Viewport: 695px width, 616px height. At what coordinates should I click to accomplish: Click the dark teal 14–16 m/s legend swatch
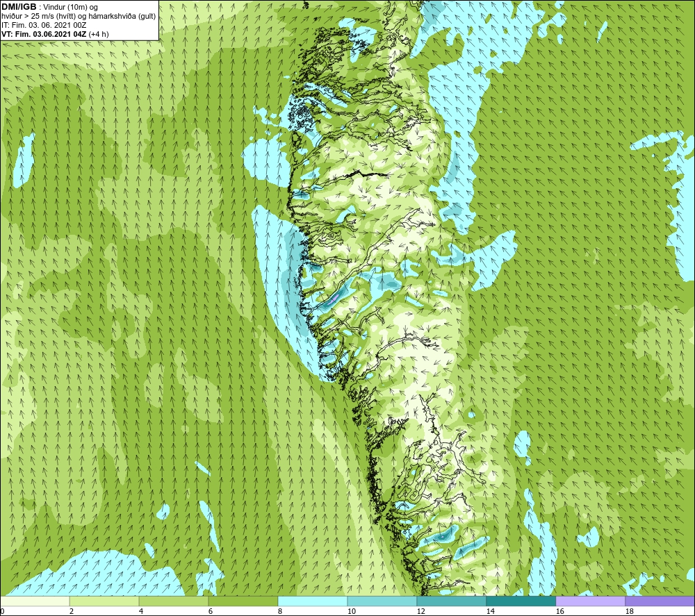(x=521, y=601)
